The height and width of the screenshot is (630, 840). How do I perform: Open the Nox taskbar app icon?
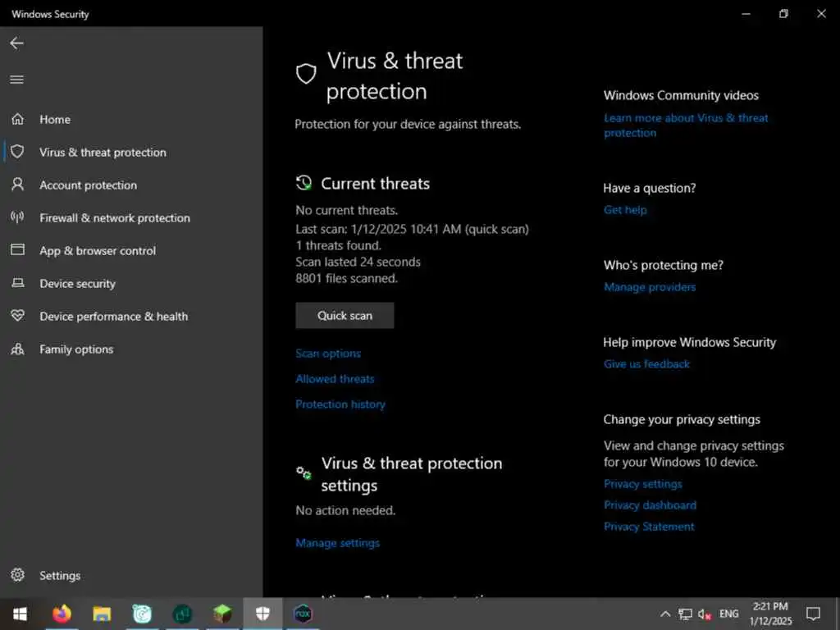click(x=303, y=614)
